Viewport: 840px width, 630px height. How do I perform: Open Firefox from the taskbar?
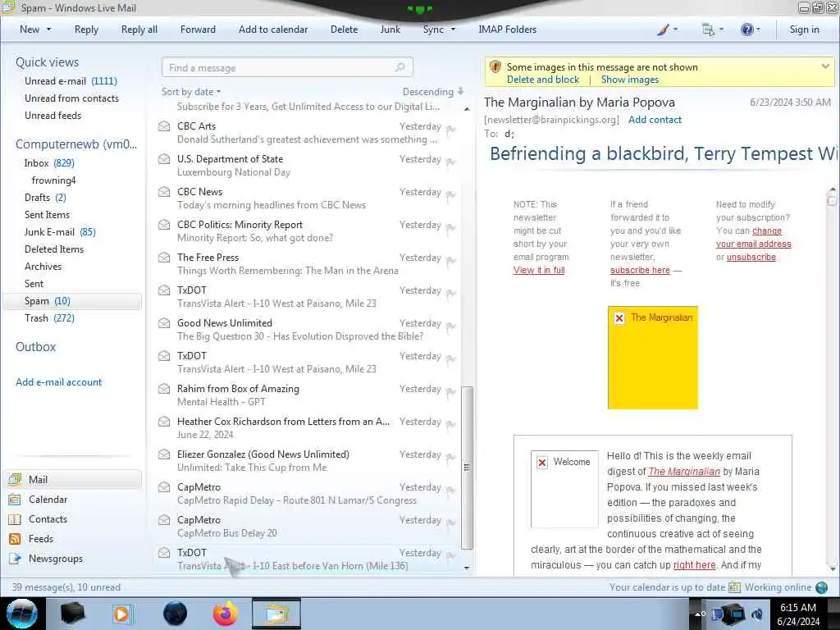click(225, 614)
